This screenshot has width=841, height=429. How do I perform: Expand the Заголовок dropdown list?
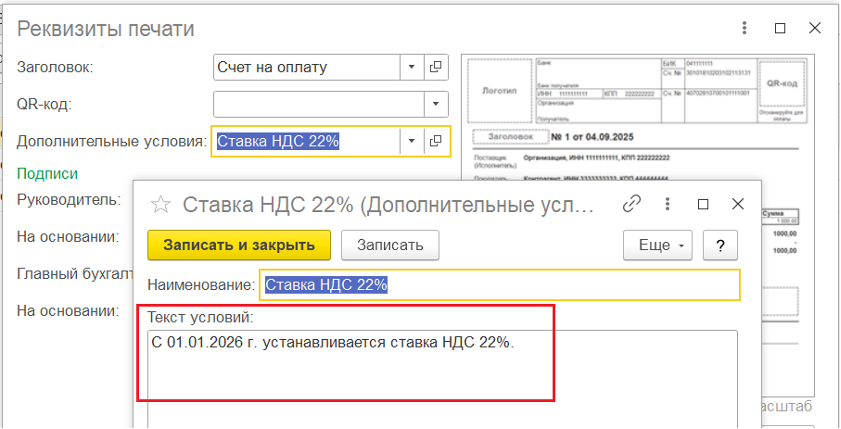(412, 67)
